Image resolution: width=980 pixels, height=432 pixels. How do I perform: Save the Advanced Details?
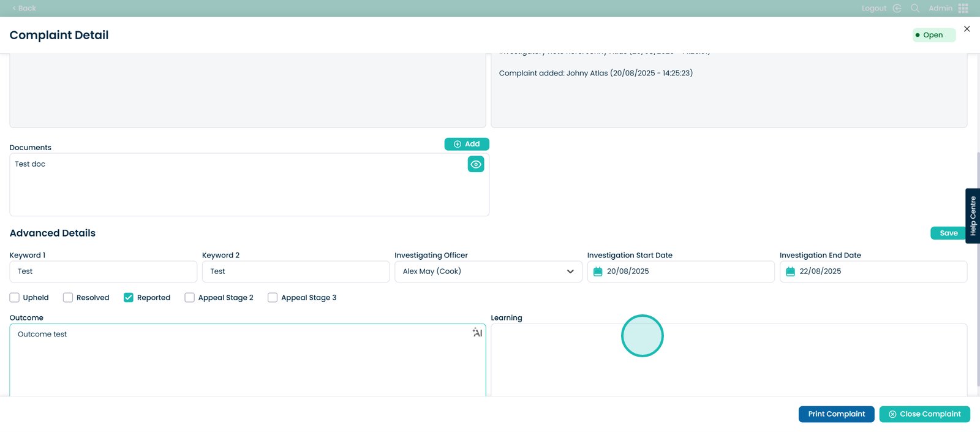[948, 233]
